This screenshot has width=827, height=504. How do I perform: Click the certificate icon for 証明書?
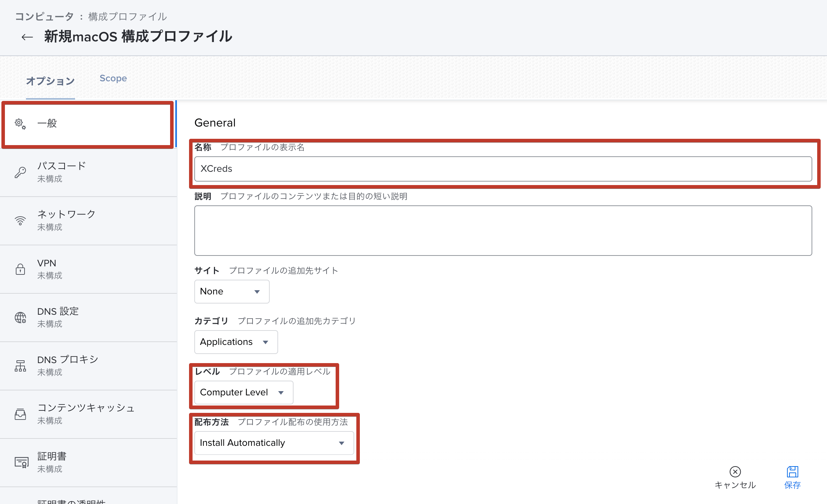(x=21, y=462)
